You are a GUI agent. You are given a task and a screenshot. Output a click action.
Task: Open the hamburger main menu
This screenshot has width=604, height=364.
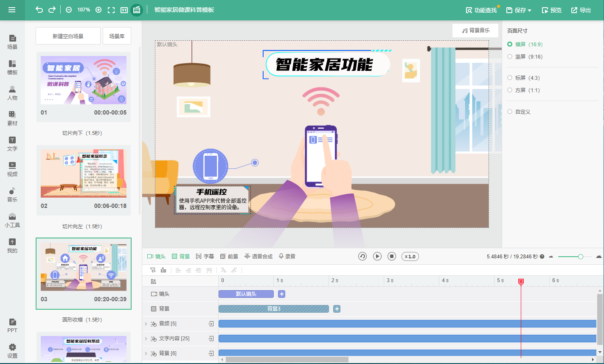pos(12,10)
